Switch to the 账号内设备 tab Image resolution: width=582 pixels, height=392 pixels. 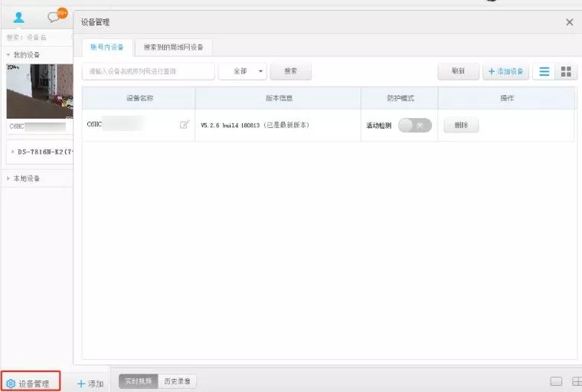click(x=106, y=47)
